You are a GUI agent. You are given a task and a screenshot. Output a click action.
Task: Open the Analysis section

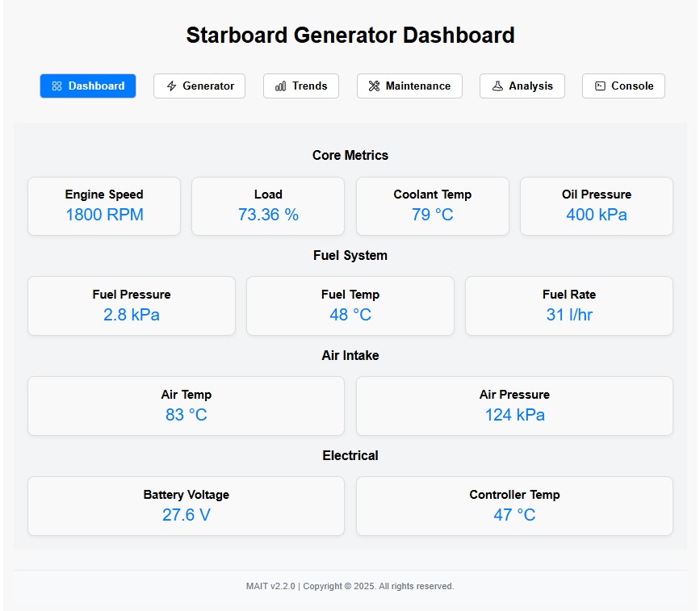coord(522,86)
